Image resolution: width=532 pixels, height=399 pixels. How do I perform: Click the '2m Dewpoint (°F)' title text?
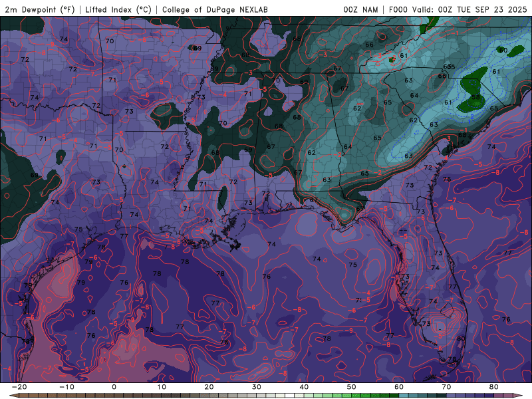40,10
